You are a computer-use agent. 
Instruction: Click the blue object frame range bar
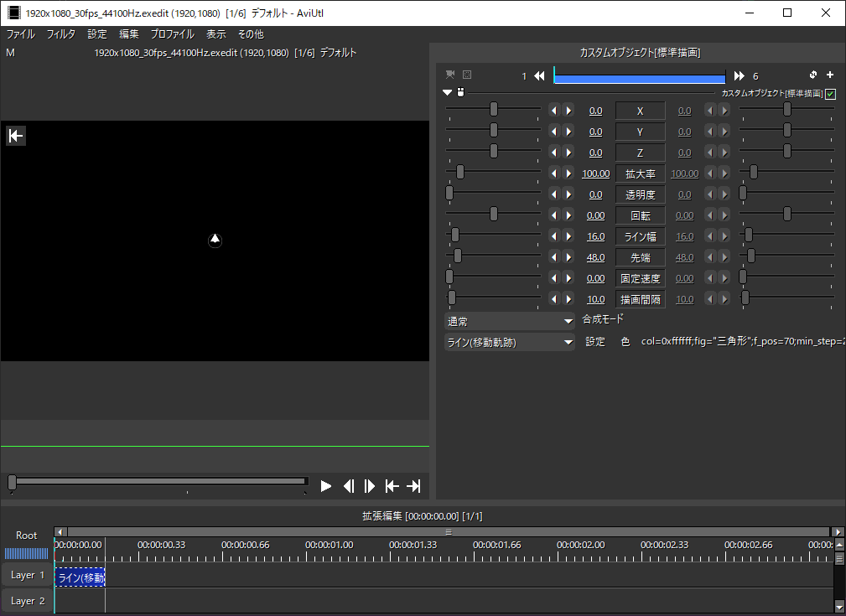point(640,76)
